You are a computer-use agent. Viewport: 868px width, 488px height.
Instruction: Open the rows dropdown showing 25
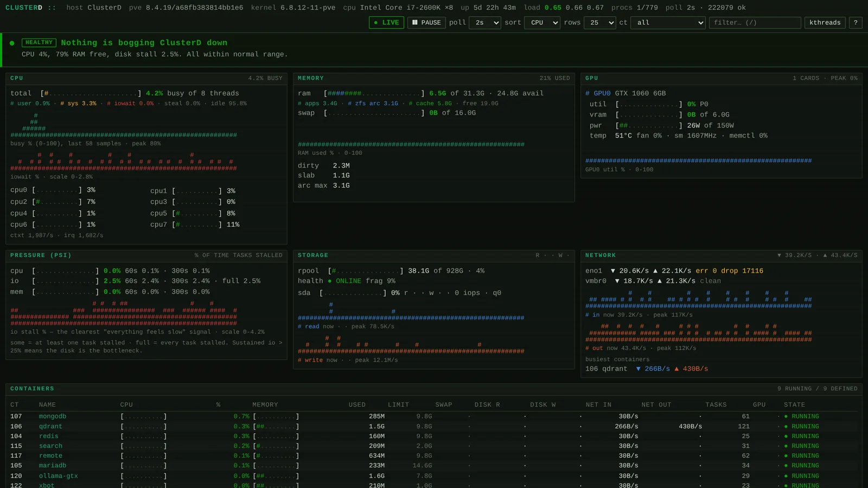600,23
